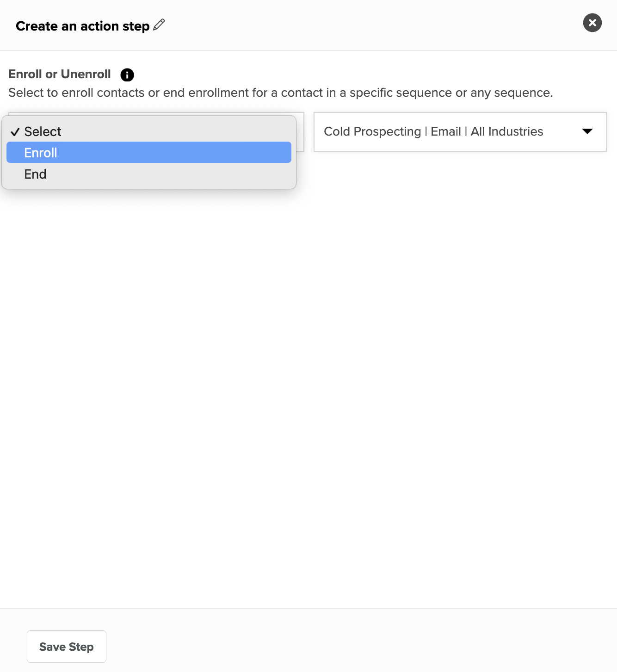Viewport: 617px width, 672px height.
Task: Pick the checked Select placeholder option
Action: click(149, 131)
